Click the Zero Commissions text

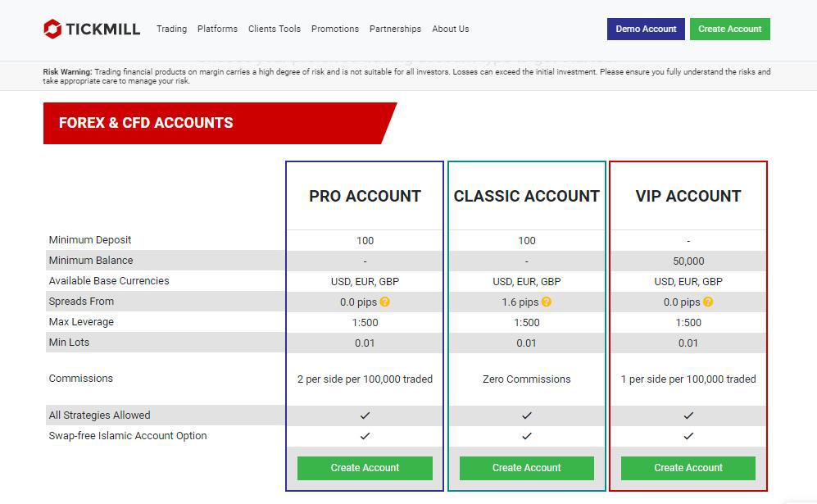point(527,379)
